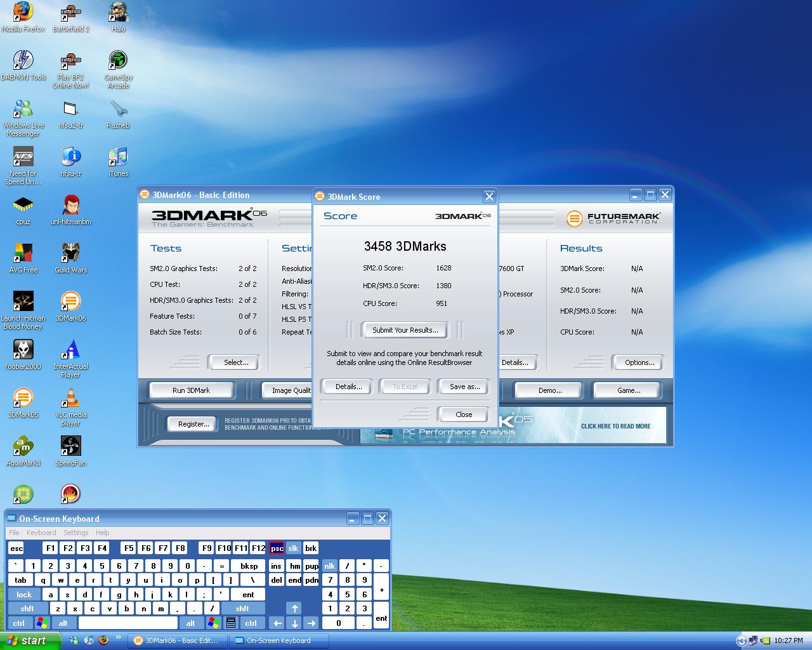Open InterActual Player desktop icon
This screenshot has width=812, height=650.
coord(70,359)
